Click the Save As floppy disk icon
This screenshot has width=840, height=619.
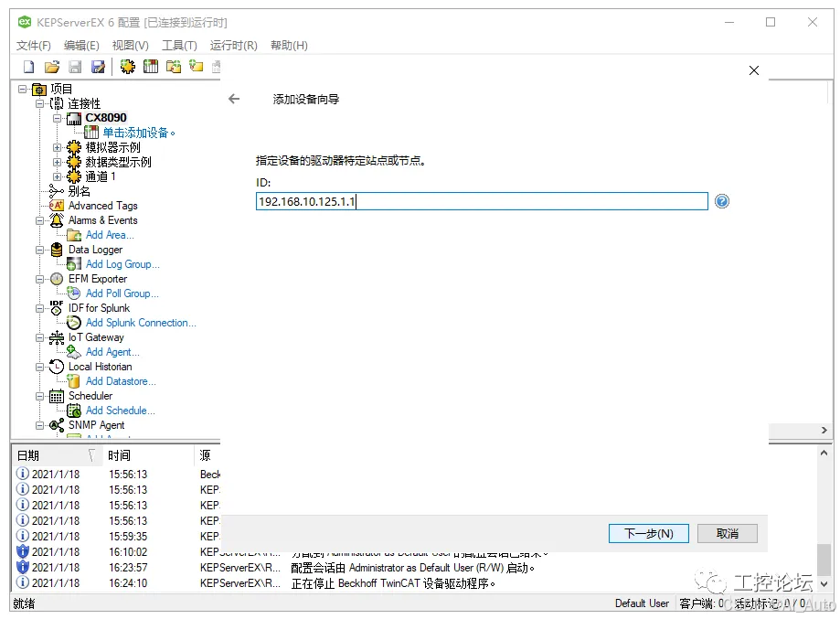click(98, 67)
